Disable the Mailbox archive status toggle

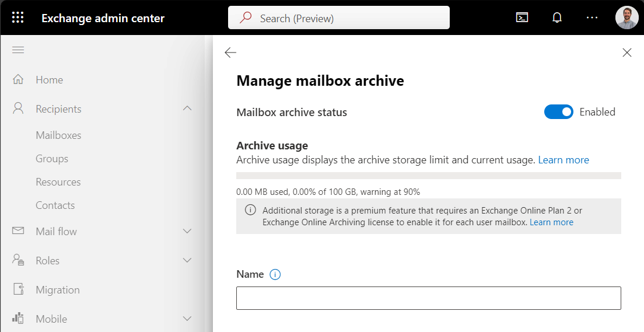pyautogui.click(x=558, y=112)
